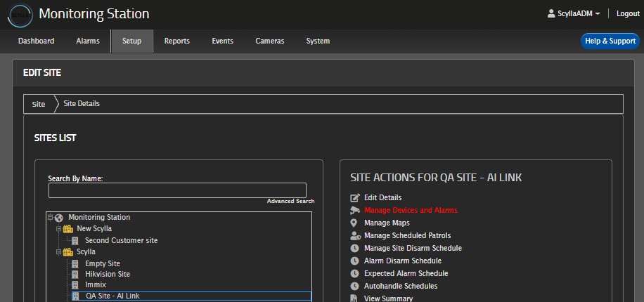Collapse the Monitoring Station root tree node
This screenshot has height=302, width=644.
point(50,218)
